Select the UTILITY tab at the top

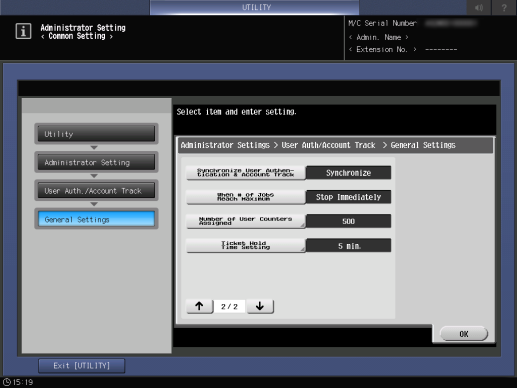tap(255, 7)
